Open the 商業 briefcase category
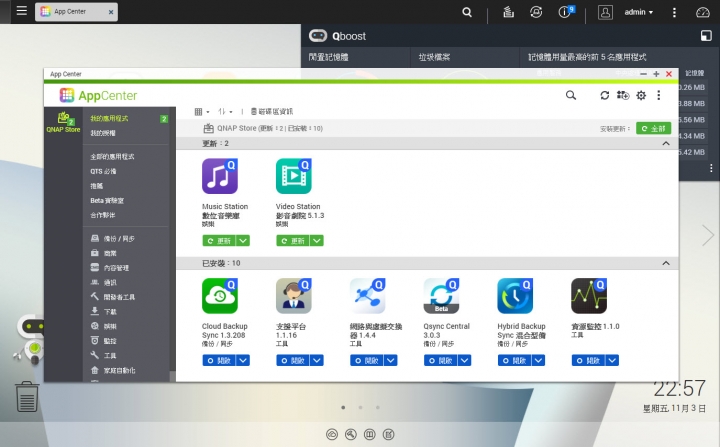 (104, 253)
